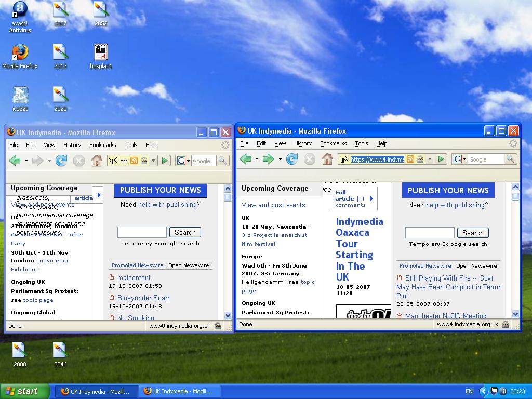The width and height of the screenshot is (532, 399).
Task: Open the Windows Start menu
Action: click(x=25, y=391)
